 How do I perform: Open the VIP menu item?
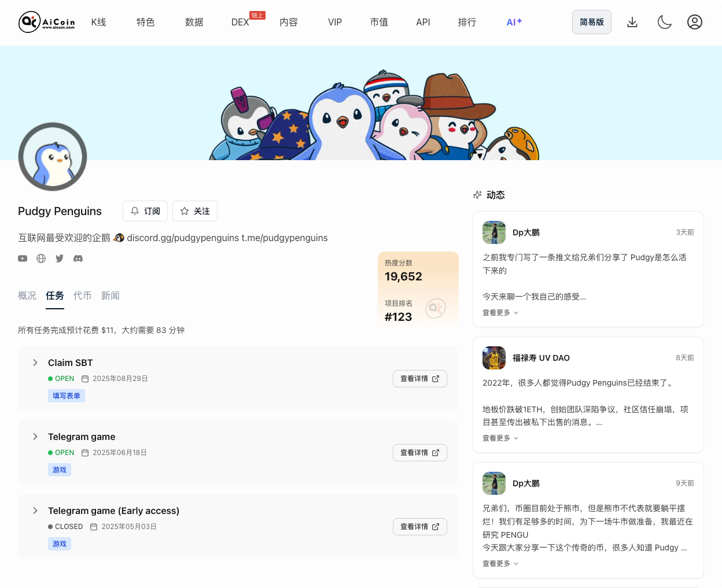tap(335, 22)
